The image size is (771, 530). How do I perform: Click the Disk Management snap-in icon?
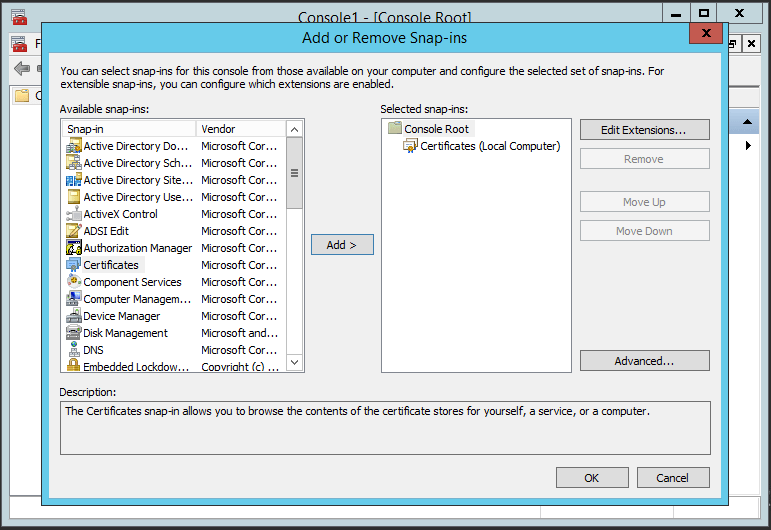coord(73,333)
